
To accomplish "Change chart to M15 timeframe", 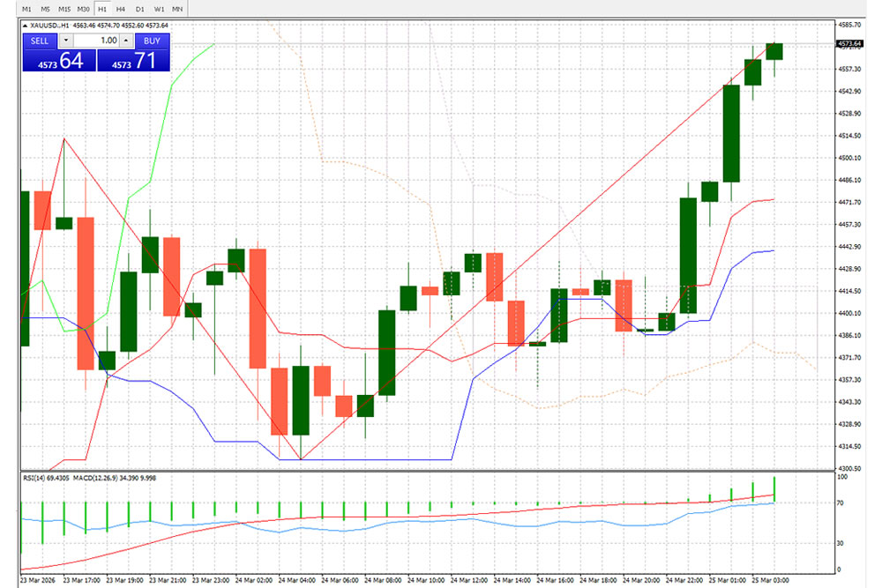I will point(64,9).
